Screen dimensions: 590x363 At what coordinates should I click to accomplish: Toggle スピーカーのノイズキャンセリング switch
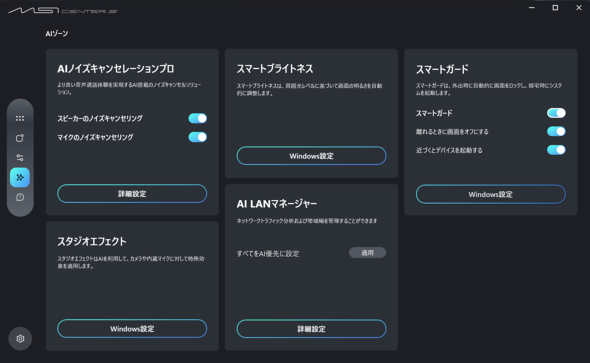[198, 118]
